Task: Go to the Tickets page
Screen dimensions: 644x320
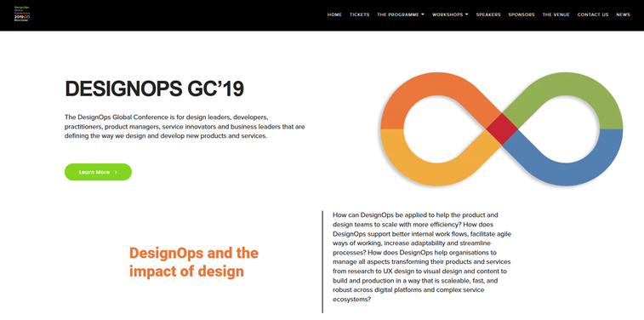Action: click(359, 14)
